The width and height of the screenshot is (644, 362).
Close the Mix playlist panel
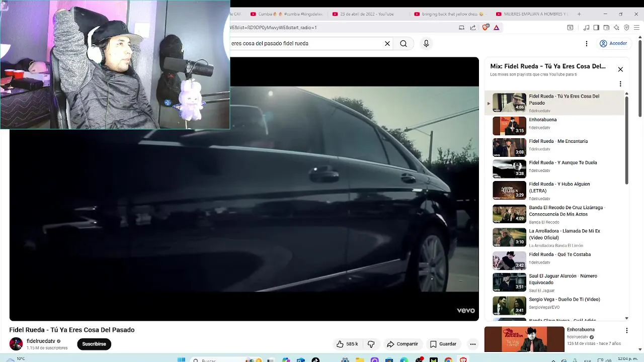point(620,69)
